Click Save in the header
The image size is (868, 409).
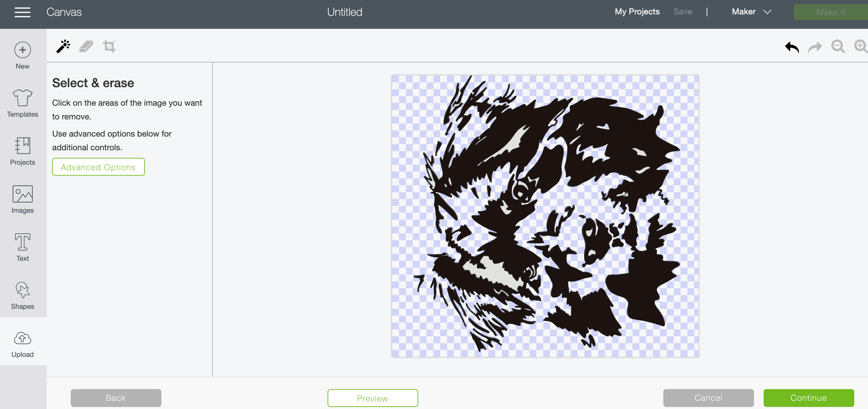click(683, 12)
